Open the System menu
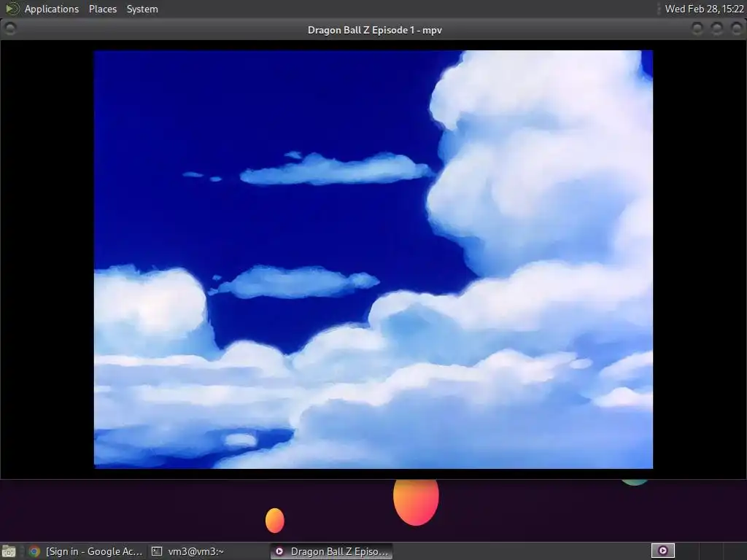The width and height of the screenshot is (747, 560). point(142,9)
